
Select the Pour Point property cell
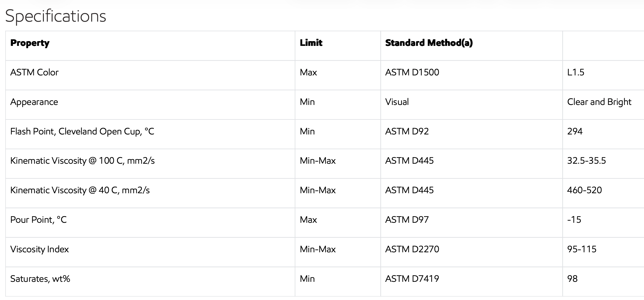(x=39, y=220)
